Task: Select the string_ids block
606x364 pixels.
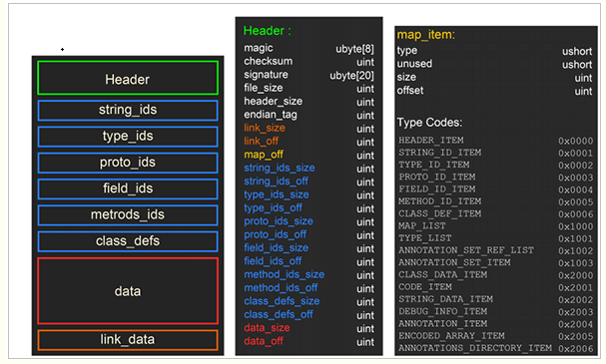Action: tap(128, 110)
